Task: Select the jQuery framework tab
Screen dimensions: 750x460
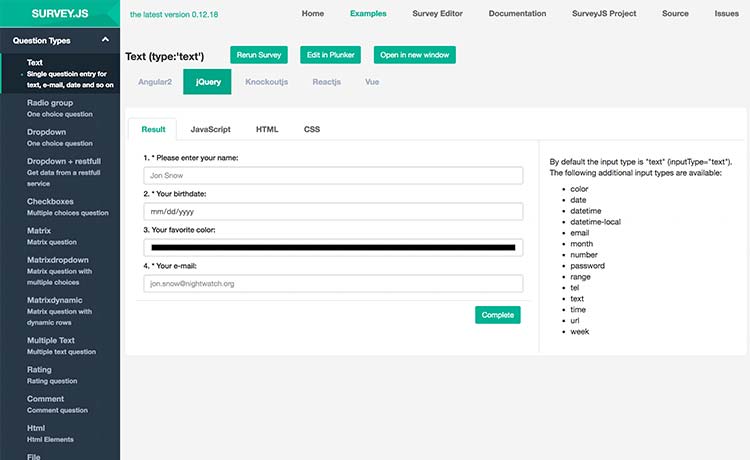Action: point(207,82)
